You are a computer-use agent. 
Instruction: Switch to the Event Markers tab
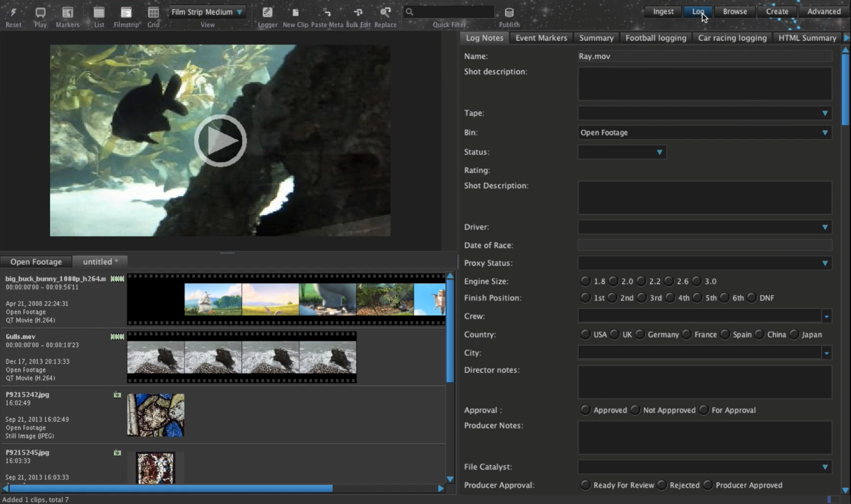click(541, 38)
